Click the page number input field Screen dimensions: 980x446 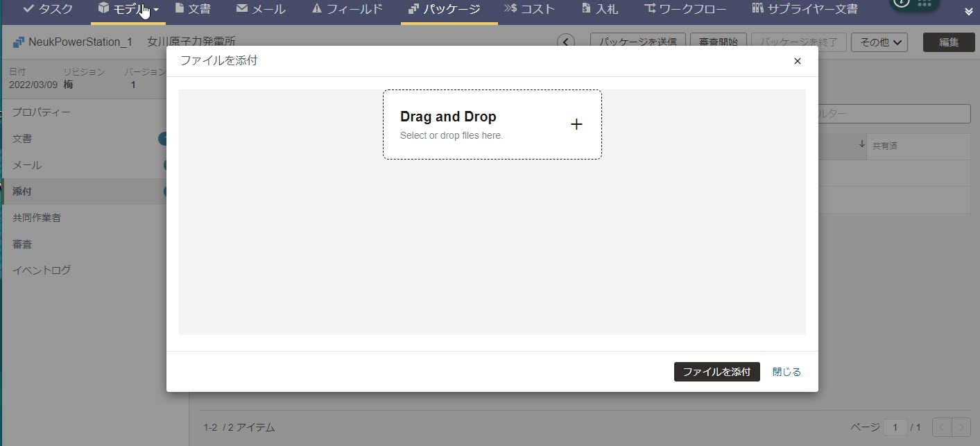[x=895, y=427]
